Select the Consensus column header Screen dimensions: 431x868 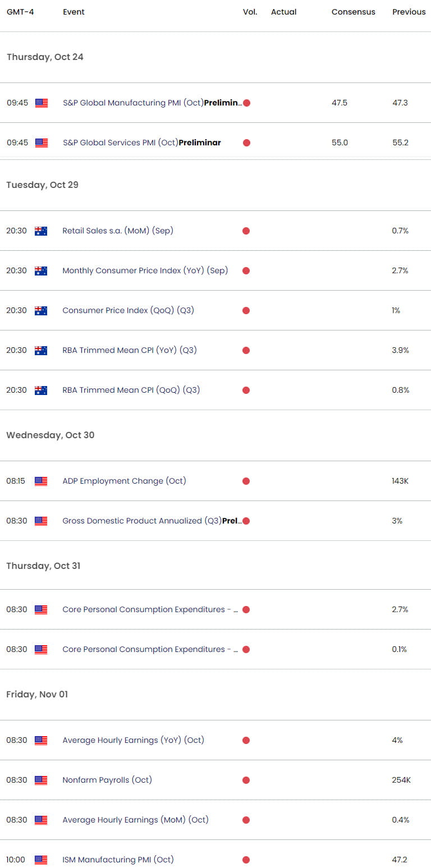353,12
